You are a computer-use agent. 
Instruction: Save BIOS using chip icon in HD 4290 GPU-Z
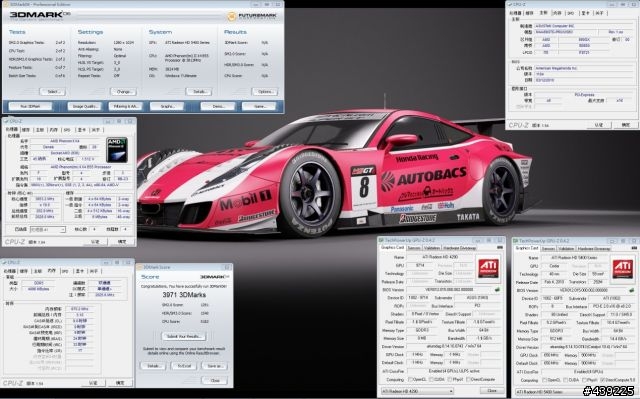(x=497, y=290)
